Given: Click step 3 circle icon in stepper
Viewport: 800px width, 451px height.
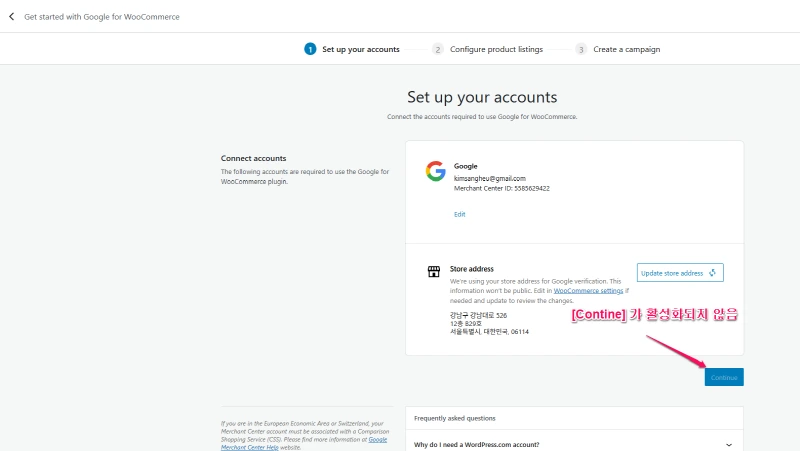Looking at the screenshot, I should [581, 49].
